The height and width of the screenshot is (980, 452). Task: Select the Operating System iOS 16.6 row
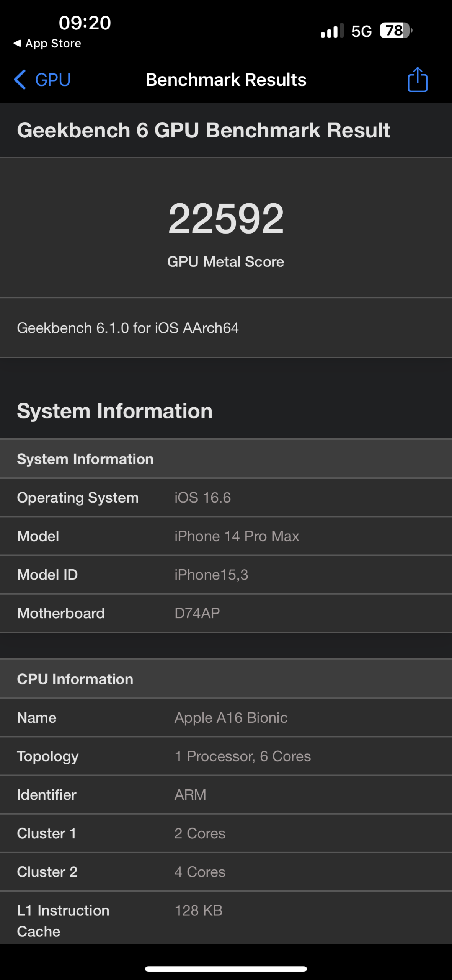pos(226,498)
